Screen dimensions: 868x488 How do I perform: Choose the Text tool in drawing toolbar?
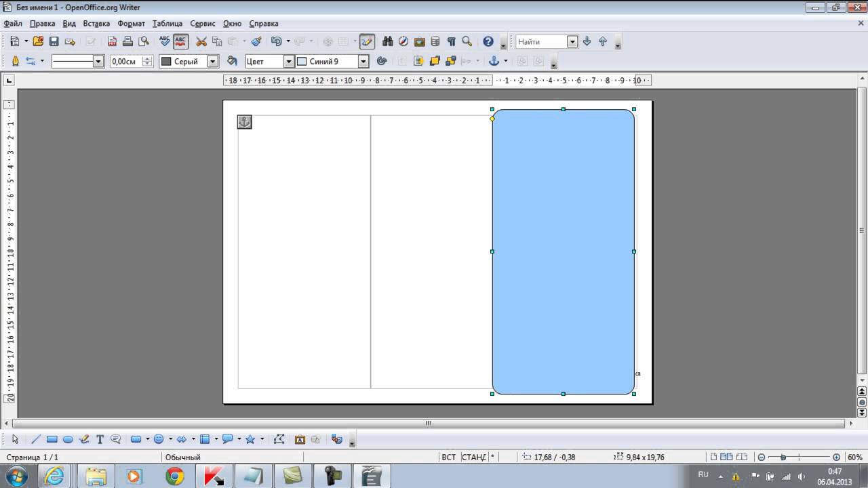100,439
